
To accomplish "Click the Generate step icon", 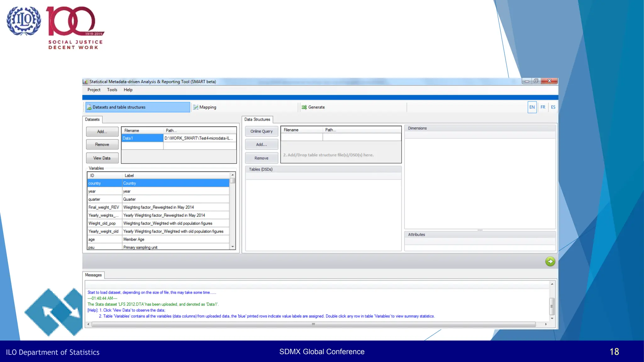I will [304, 107].
